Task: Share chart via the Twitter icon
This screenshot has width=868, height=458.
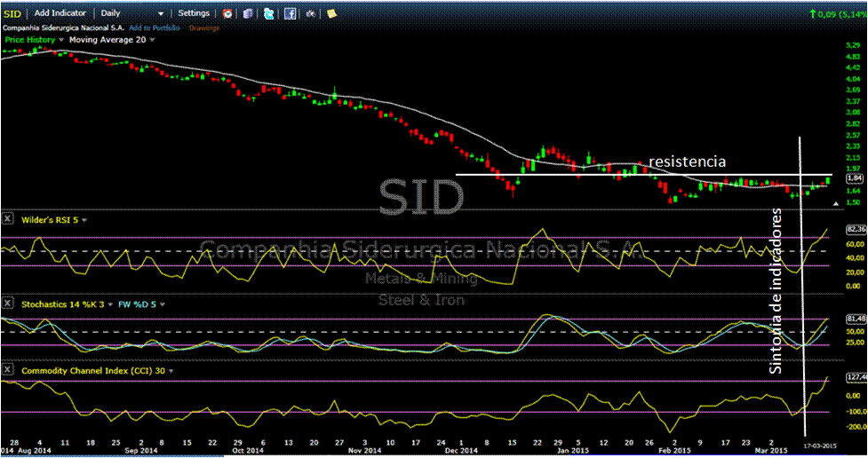Action: click(x=268, y=14)
